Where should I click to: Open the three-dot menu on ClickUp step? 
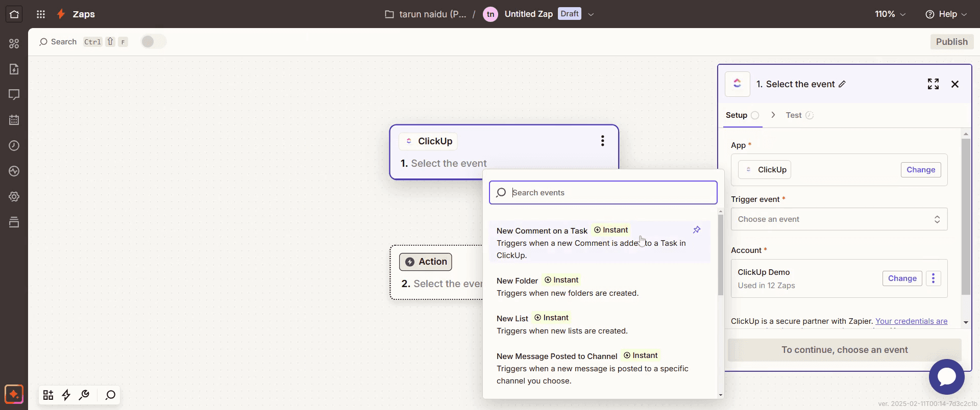pyautogui.click(x=603, y=141)
